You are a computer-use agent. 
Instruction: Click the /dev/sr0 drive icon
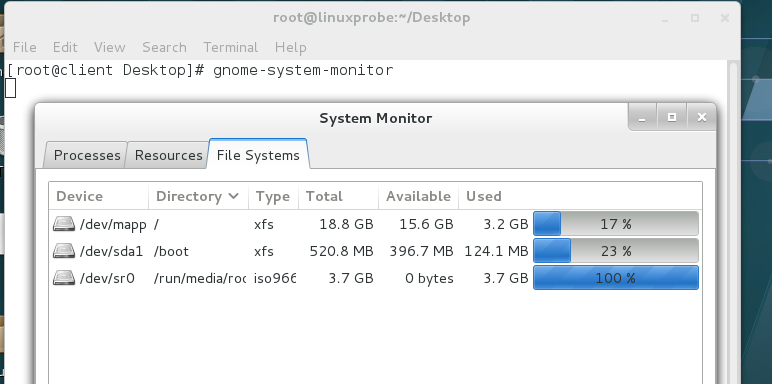(64, 278)
